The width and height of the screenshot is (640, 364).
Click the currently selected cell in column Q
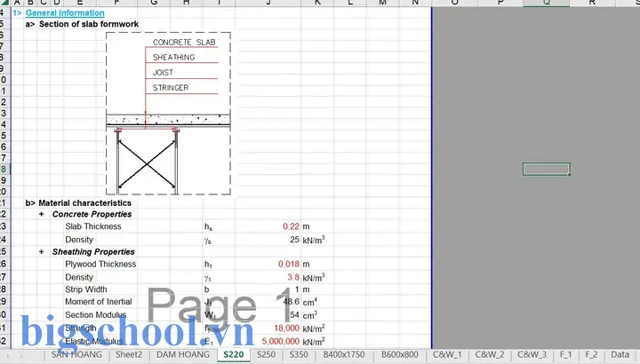(x=546, y=170)
